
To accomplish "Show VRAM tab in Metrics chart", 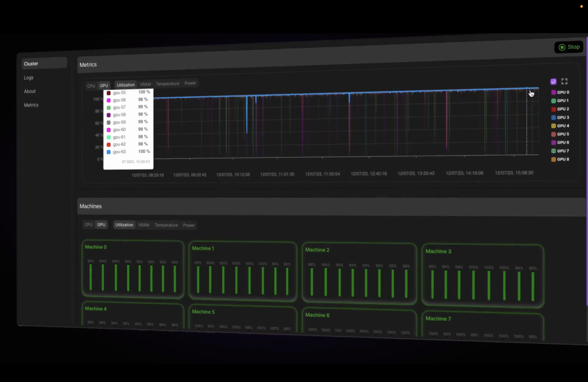I will coord(145,84).
